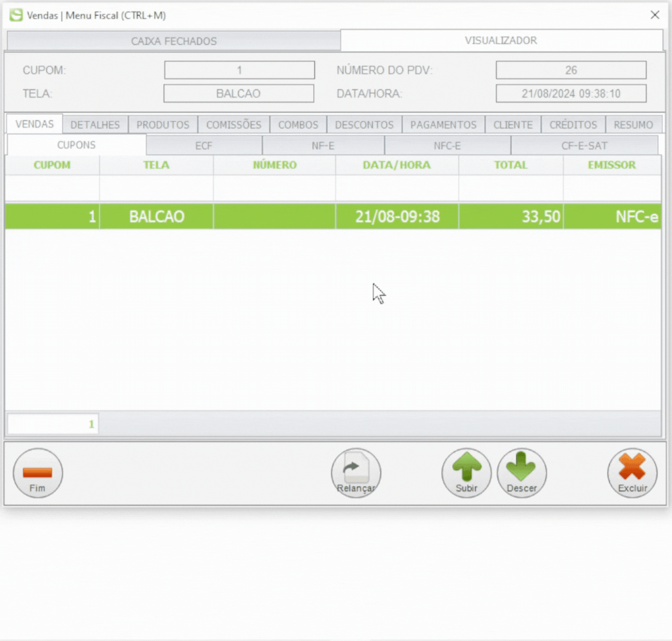Click the DATA/HORA column header
672x641 pixels.
397,165
